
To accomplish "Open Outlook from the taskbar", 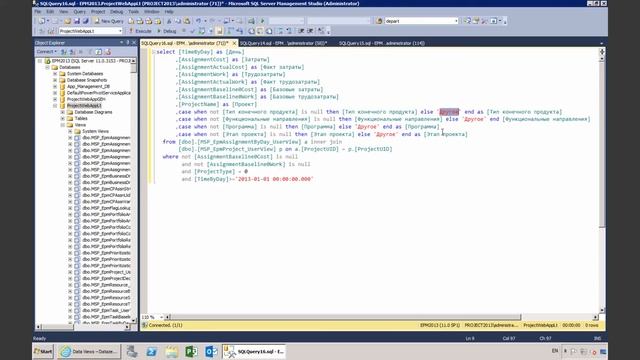I will point(211,351).
